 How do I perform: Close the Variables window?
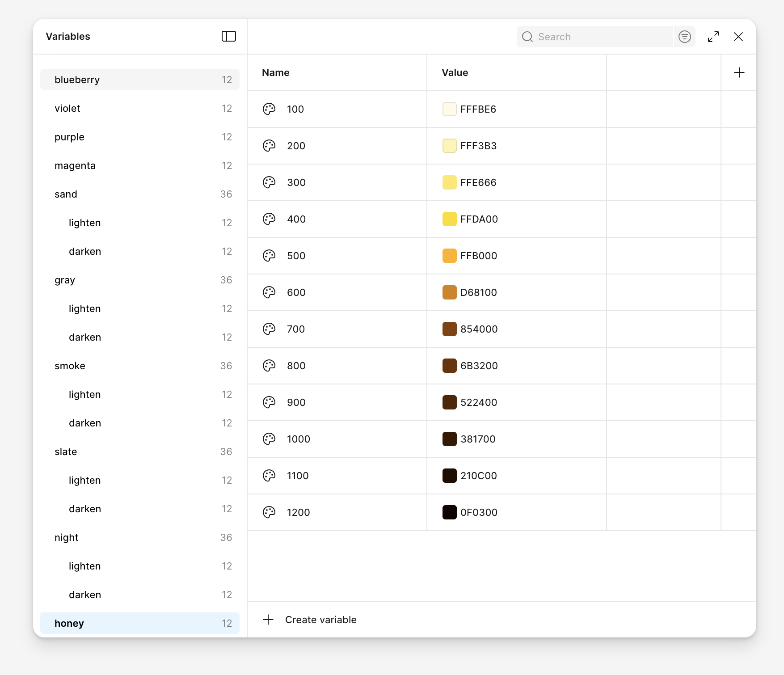[738, 37]
